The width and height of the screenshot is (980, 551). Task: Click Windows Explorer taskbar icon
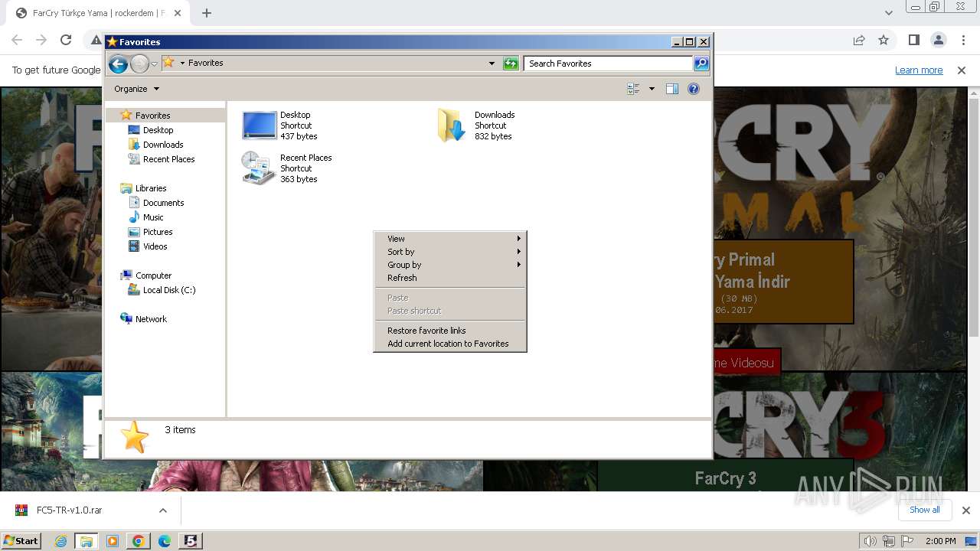tap(87, 541)
